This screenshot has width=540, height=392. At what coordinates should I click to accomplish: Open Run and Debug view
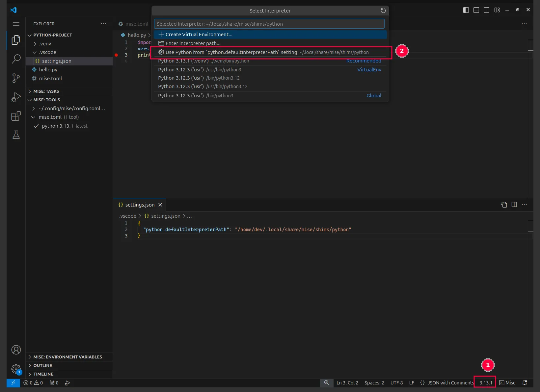point(16,97)
